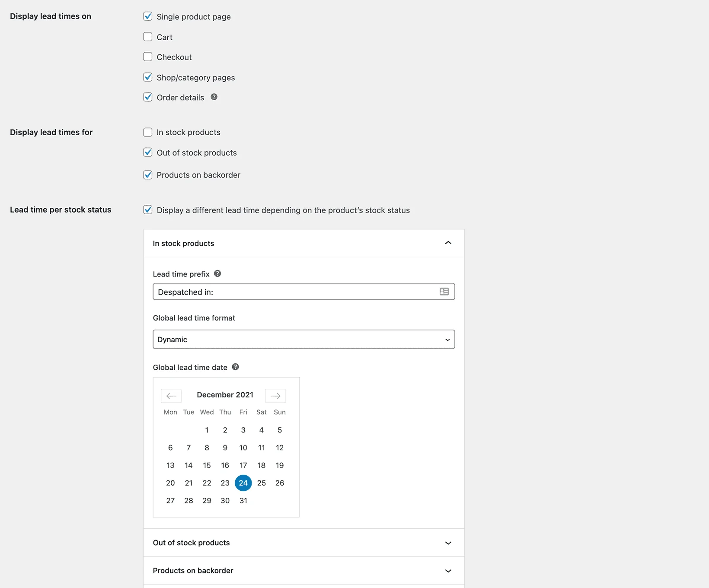Open the Global lead time format dropdown
This screenshot has width=709, height=588.
pyautogui.click(x=303, y=340)
